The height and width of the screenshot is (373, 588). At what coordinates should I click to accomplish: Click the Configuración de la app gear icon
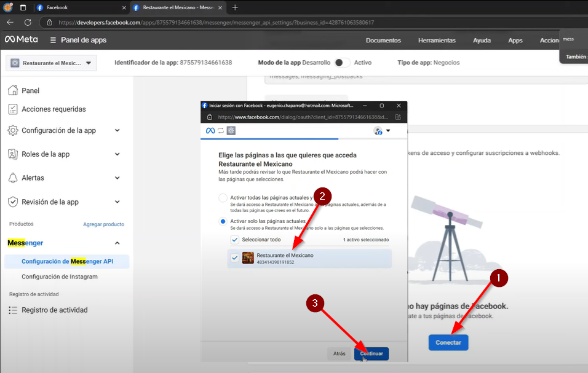tap(13, 130)
